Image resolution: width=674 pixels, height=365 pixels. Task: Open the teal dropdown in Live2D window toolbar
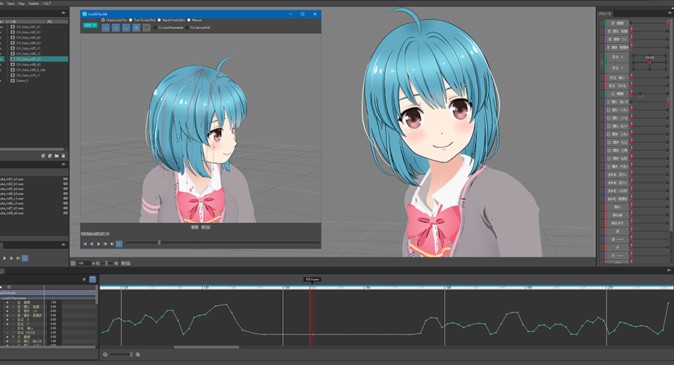[90, 25]
